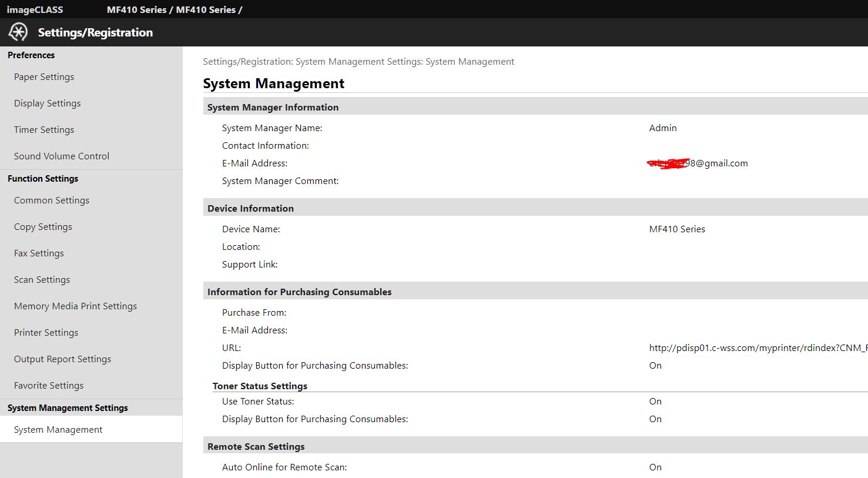This screenshot has width=868, height=478.
Task: Go to Favorite Settings
Action: [49, 386]
